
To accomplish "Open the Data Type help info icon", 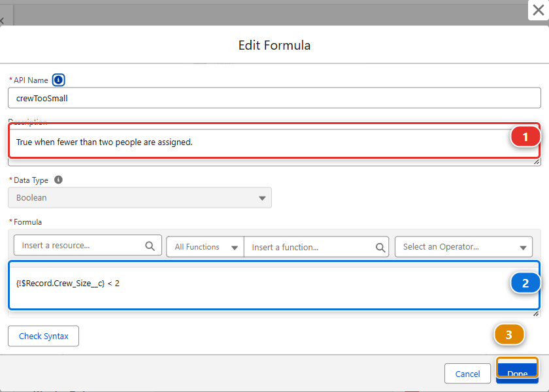I will click(x=58, y=180).
